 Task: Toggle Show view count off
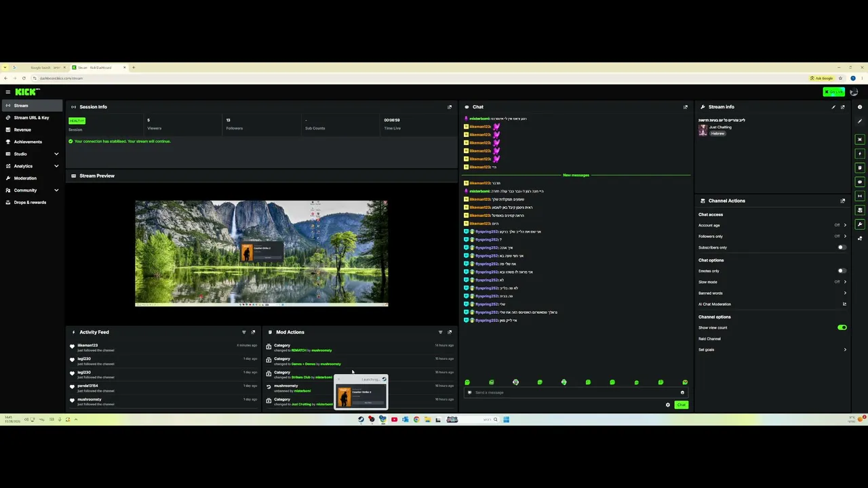[842, 328]
